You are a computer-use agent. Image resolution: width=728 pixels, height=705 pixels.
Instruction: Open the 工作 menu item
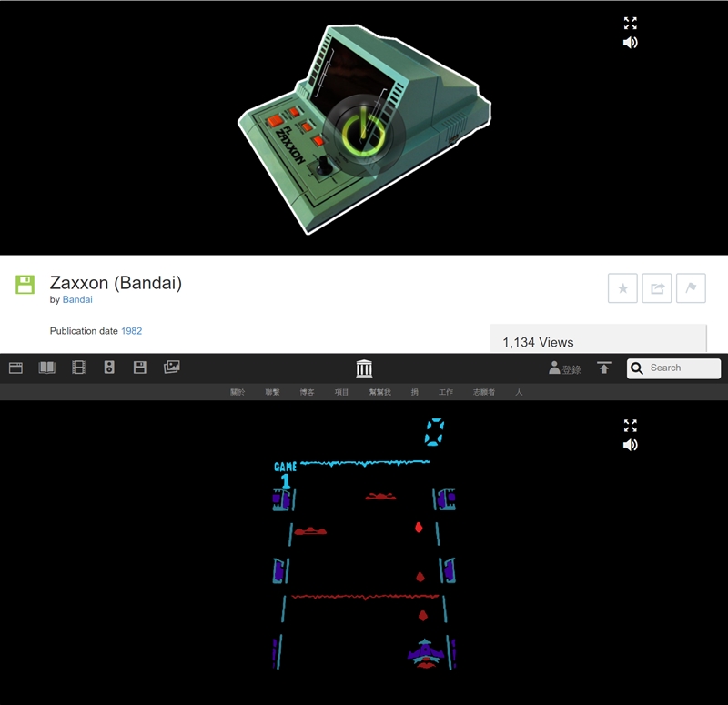pos(446,392)
